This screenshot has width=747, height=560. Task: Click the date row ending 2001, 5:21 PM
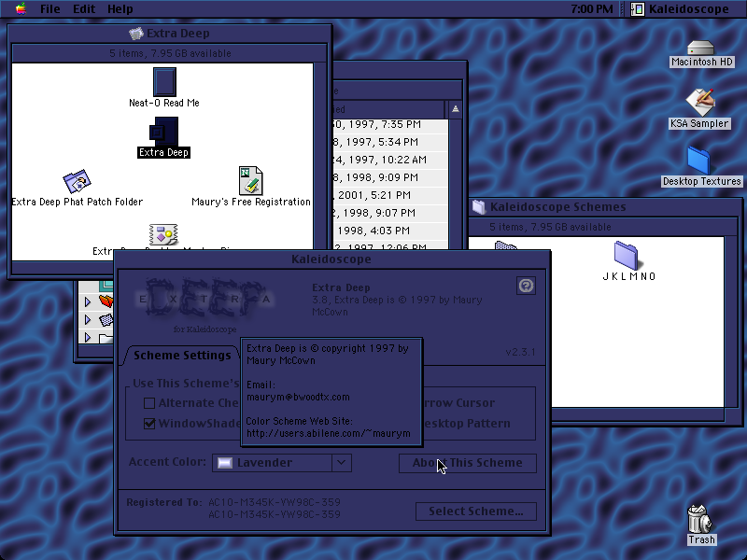[x=390, y=195]
